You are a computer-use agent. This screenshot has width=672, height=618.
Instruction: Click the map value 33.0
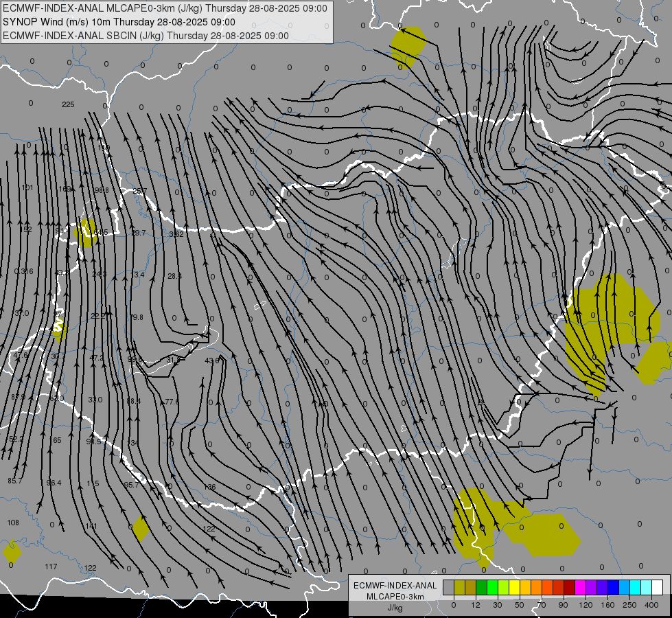[95, 400]
